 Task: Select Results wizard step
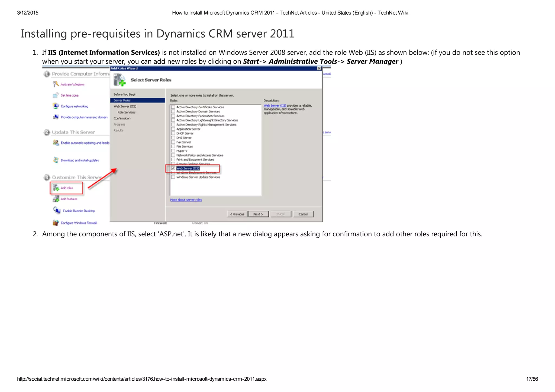coord(118,130)
